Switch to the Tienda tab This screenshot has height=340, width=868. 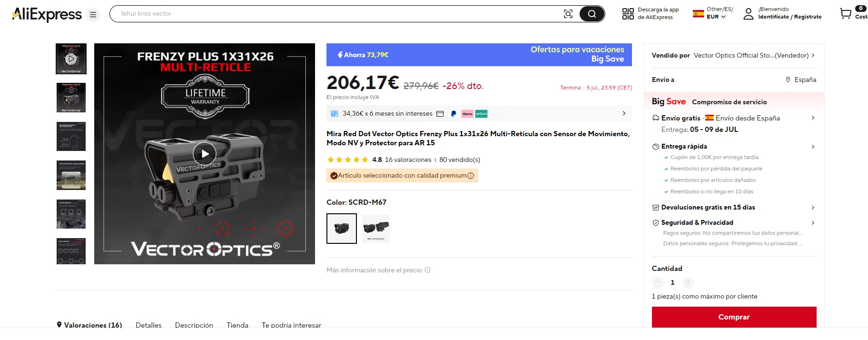click(237, 325)
